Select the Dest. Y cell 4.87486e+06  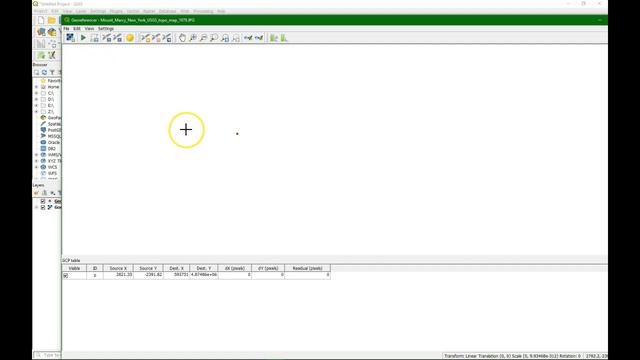click(204, 275)
